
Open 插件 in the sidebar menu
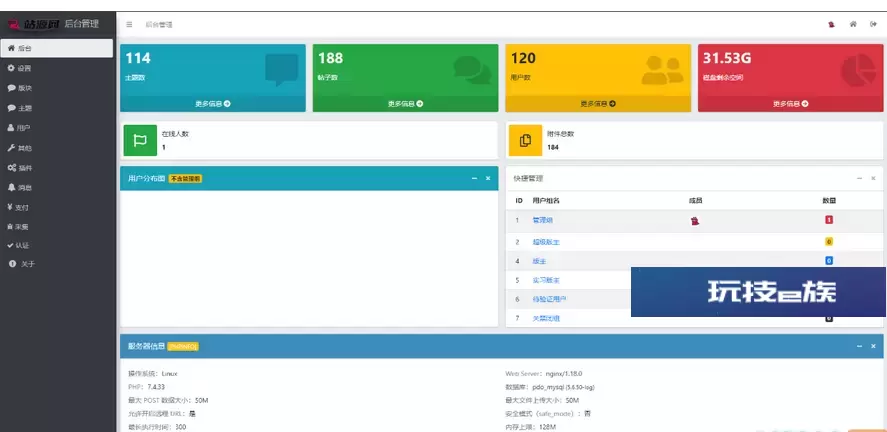tap(24, 168)
